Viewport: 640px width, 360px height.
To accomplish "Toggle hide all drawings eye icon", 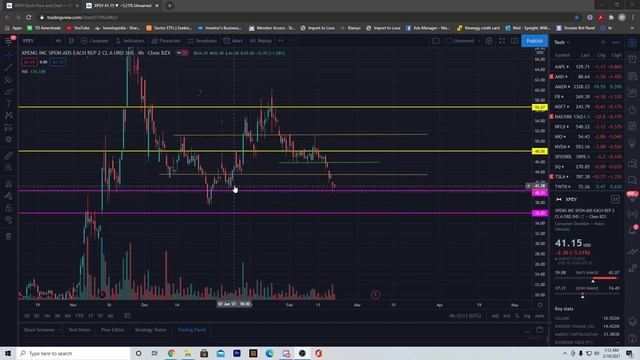I will pyautogui.click(x=8, y=220).
